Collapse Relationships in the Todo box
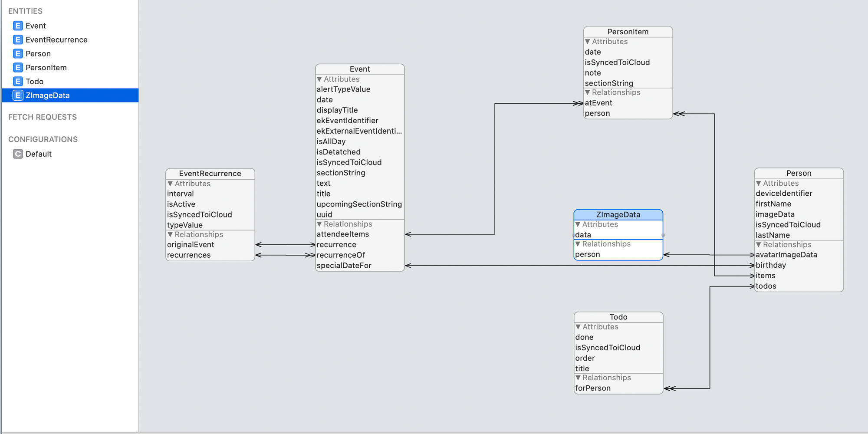The width and height of the screenshot is (868, 434). [x=578, y=378]
